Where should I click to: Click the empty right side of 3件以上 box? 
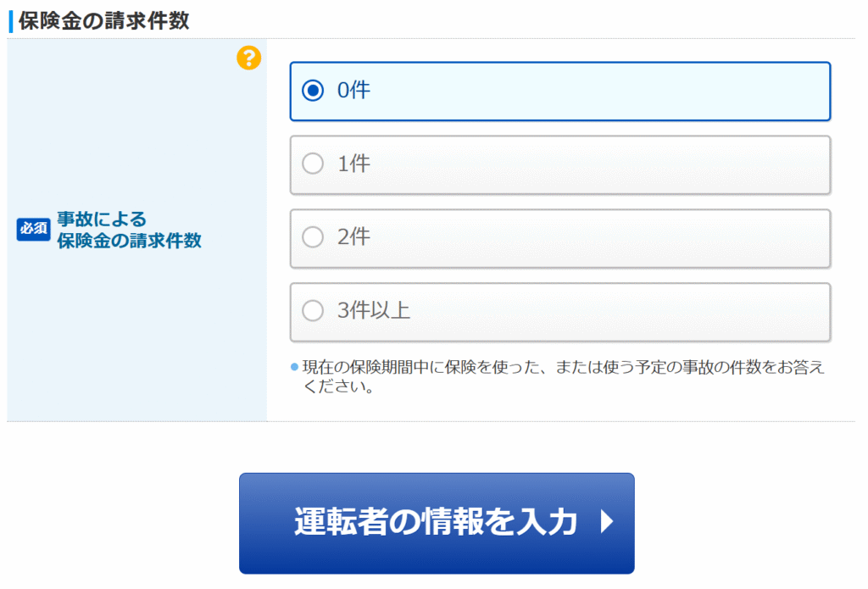[x=678, y=311]
